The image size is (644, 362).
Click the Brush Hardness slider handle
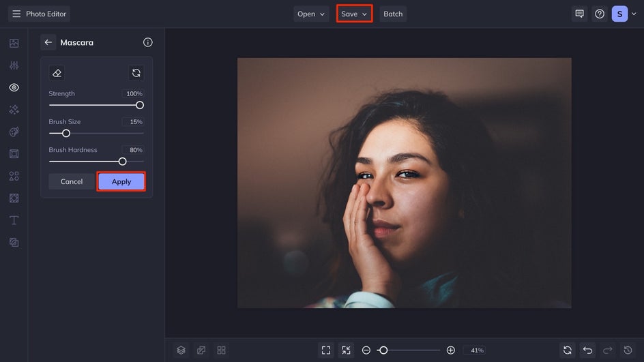coord(123,162)
